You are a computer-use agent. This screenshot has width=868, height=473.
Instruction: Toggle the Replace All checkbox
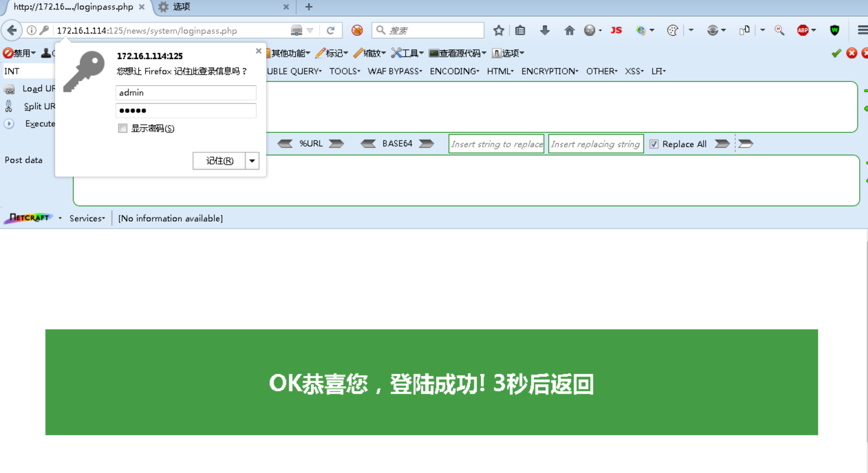[654, 144]
